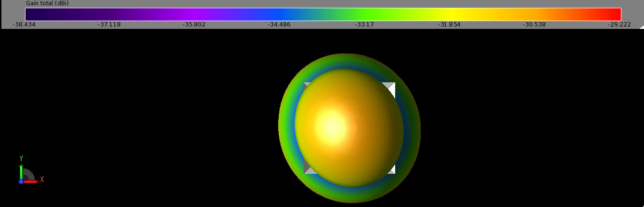Click the -29.222 maximum legend value
Screen dimensions: 644x207
(x=619, y=25)
